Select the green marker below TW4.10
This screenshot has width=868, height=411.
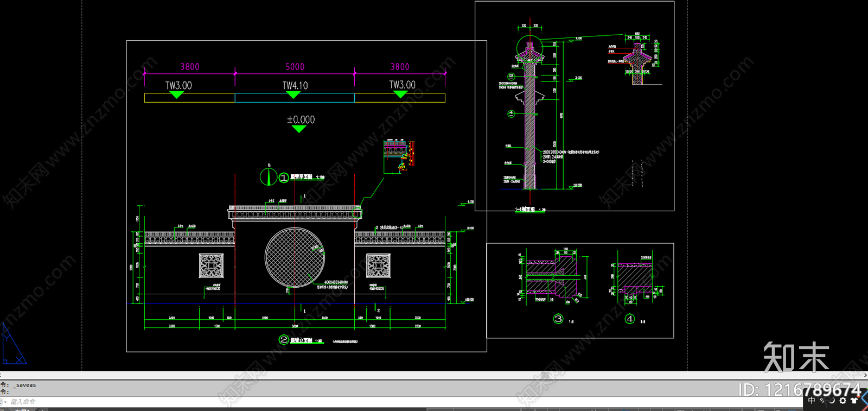point(293,95)
